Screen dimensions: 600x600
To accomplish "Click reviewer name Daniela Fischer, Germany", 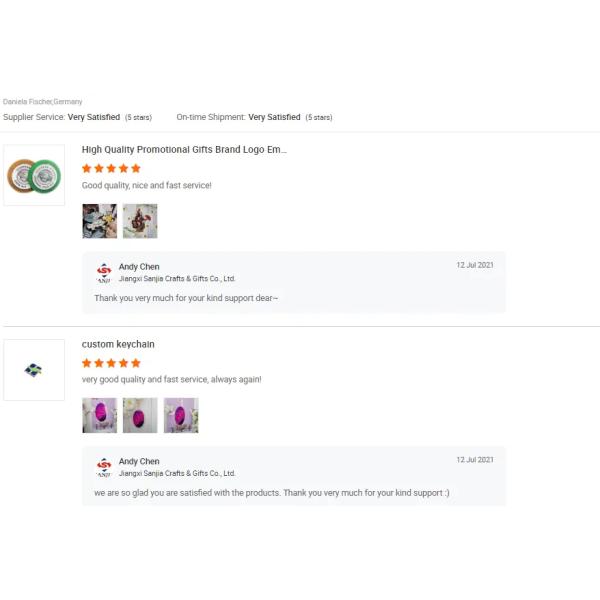I will pos(43,102).
